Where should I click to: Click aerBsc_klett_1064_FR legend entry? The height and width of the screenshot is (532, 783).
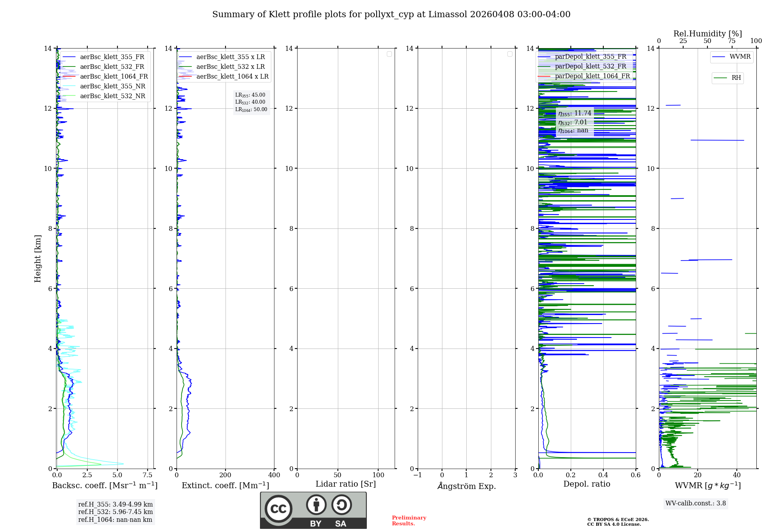coord(114,77)
